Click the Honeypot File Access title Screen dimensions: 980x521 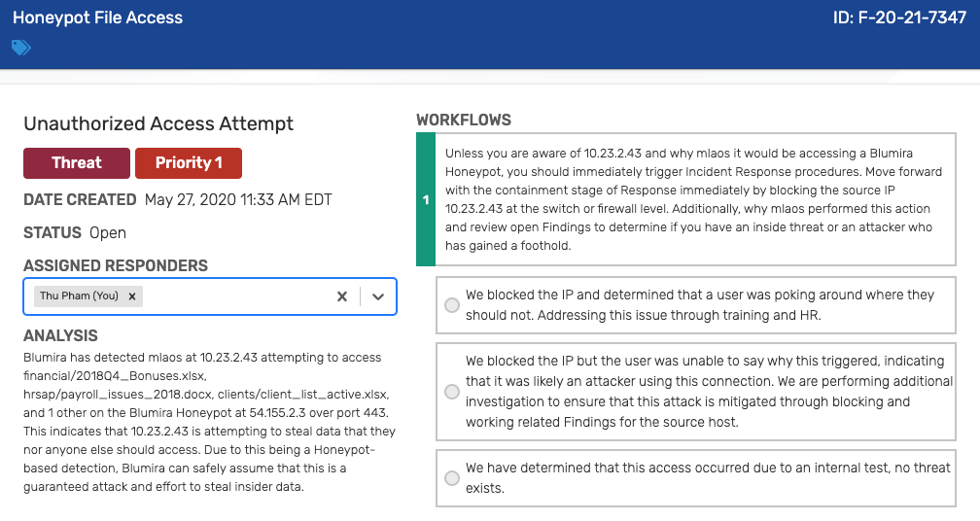pyautogui.click(x=97, y=17)
